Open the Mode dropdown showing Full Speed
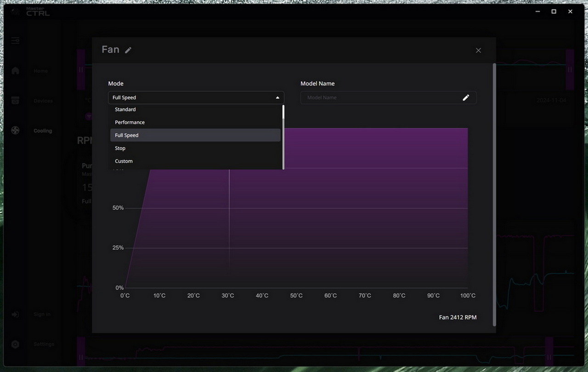The height and width of the screenshot is (372, 588). click(196, 97)
